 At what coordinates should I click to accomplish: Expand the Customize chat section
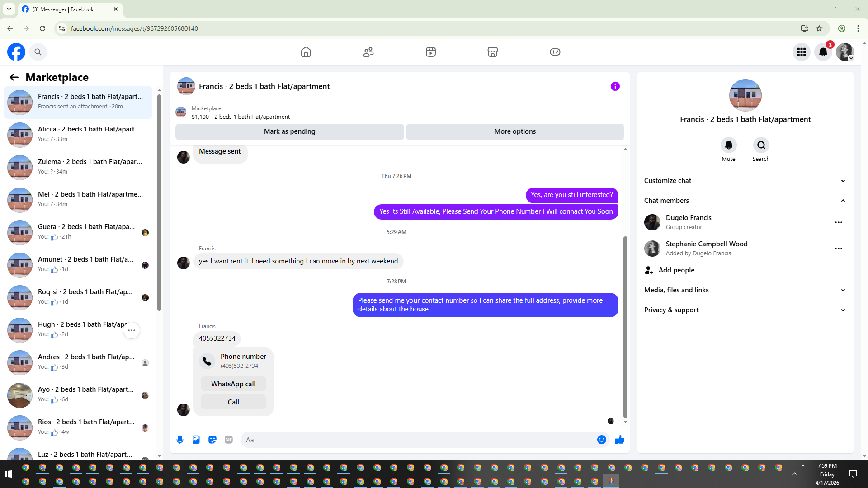[843, 181]
